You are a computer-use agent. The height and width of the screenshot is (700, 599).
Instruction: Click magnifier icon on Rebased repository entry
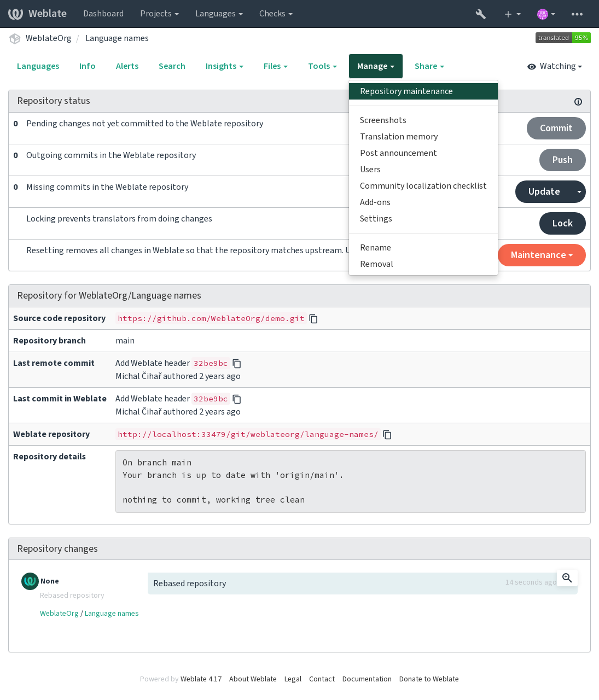click(567, 578)
